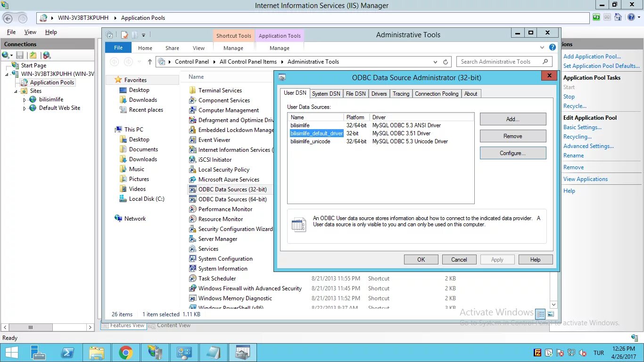Select the Windows Memory Diagnostic icon
644x362 pixels.
tap(192, 298)
